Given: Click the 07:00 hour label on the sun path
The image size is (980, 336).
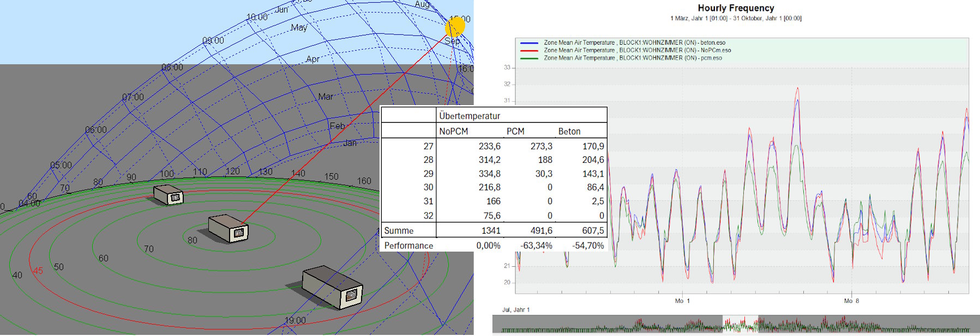Looking at the screenshot, I should [133, 97].
